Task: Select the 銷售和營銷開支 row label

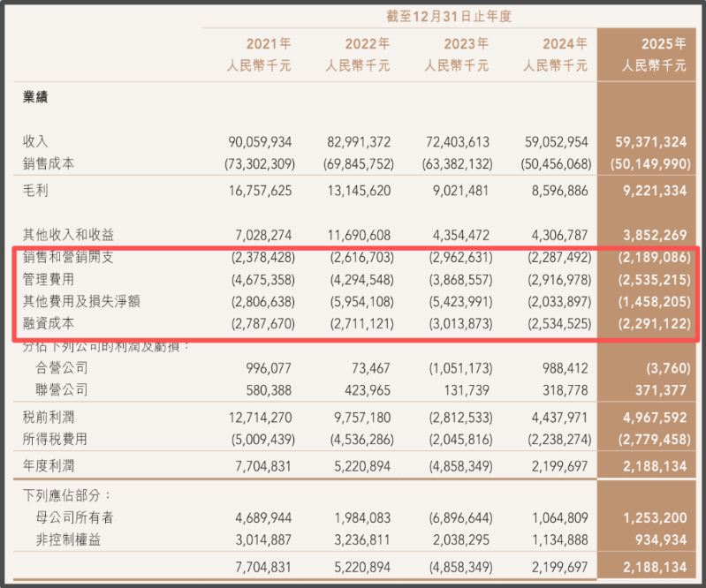Action: 68,258
